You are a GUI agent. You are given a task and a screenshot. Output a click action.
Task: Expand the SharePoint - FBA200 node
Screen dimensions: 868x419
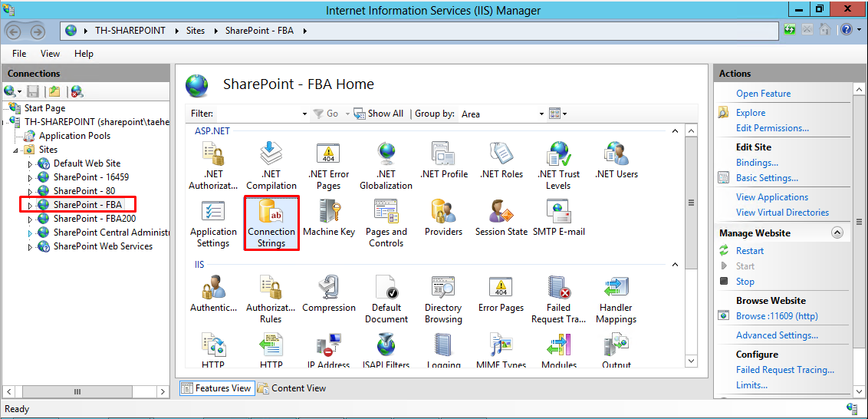(30, 219)
